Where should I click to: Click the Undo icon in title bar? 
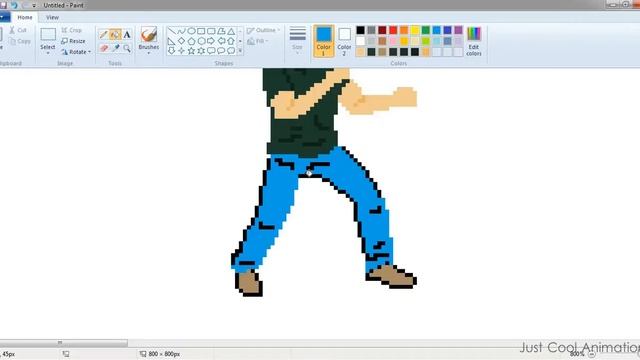tap(14, 5)
